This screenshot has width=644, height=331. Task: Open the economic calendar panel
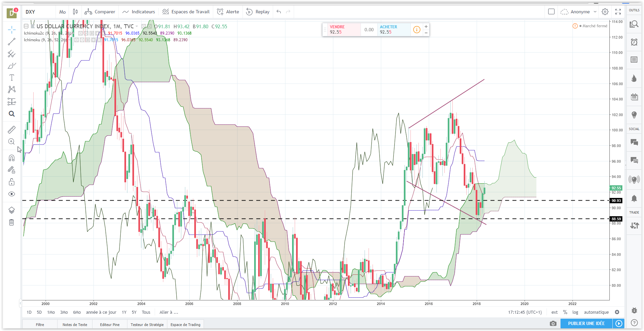[x=634, y=97]
